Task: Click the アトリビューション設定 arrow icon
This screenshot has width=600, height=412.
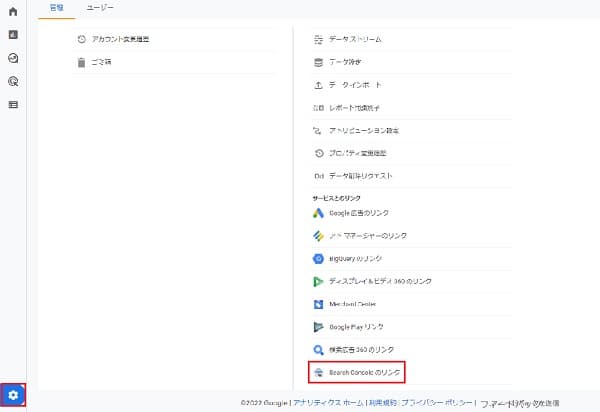Action: coord(317,130)
